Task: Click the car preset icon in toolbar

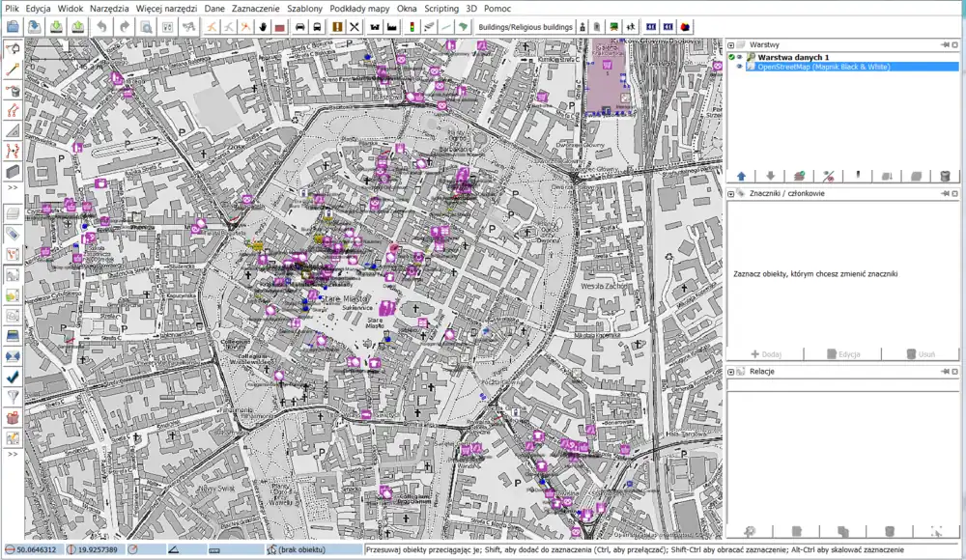Action: 300,27
